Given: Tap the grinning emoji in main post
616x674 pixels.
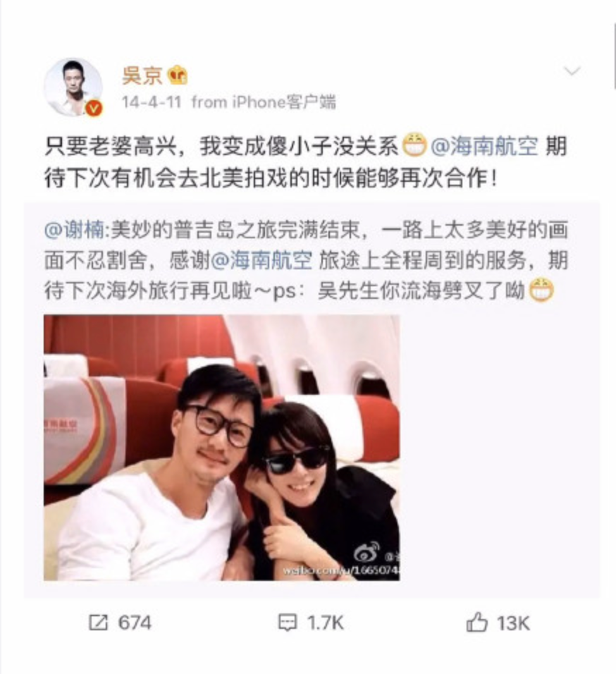Looking at the screenshot, I should 414,145.
